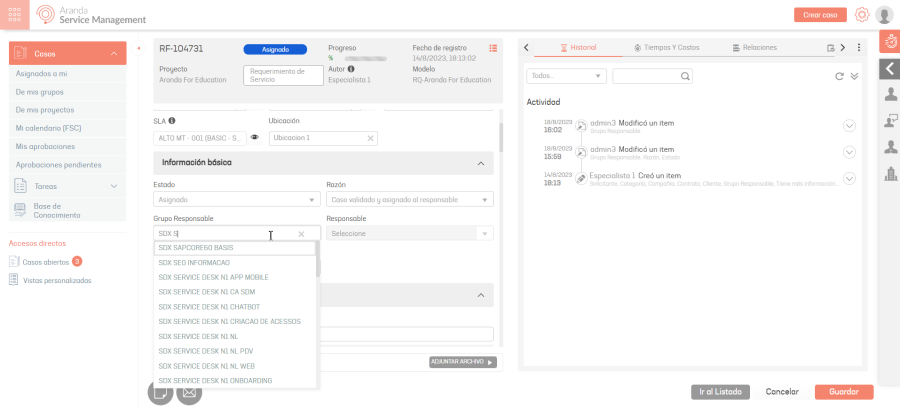900x410 pixels.
Task: Click the Crear caso button
Action: 820,15
